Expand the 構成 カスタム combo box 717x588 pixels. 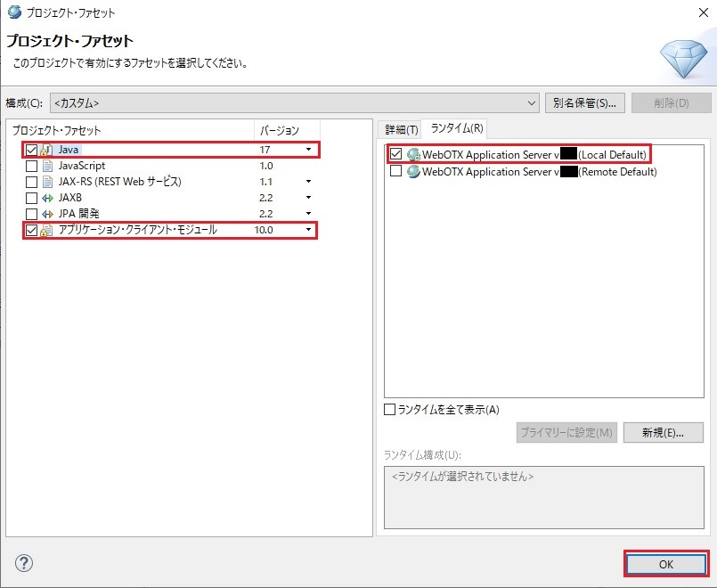tap(532, 102)
